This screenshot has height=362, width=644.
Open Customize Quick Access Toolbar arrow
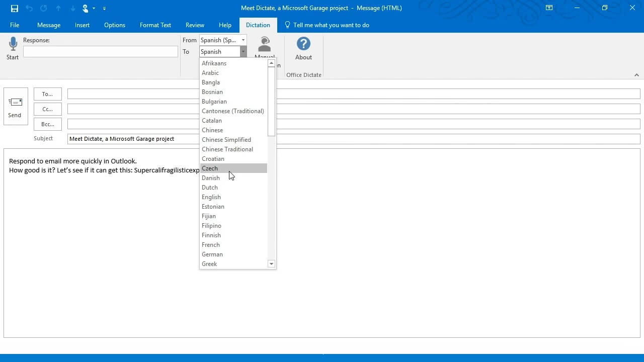[104, 8]
